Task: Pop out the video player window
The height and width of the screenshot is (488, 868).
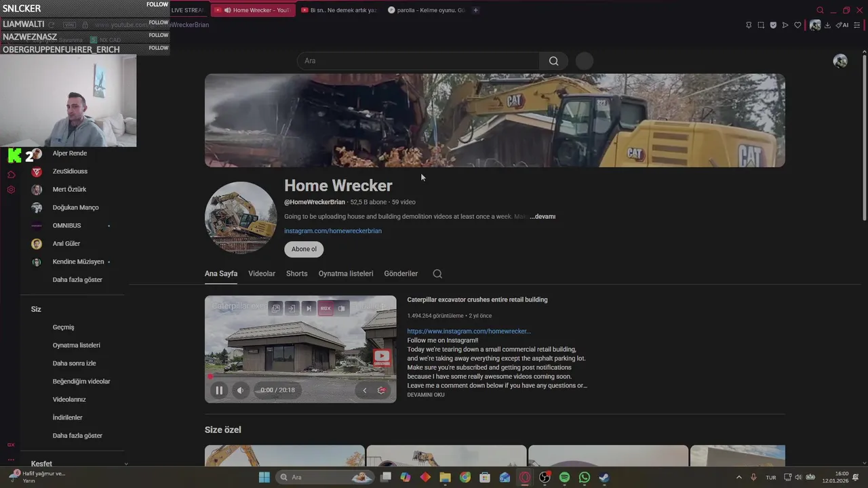Action: coord(276,308)
